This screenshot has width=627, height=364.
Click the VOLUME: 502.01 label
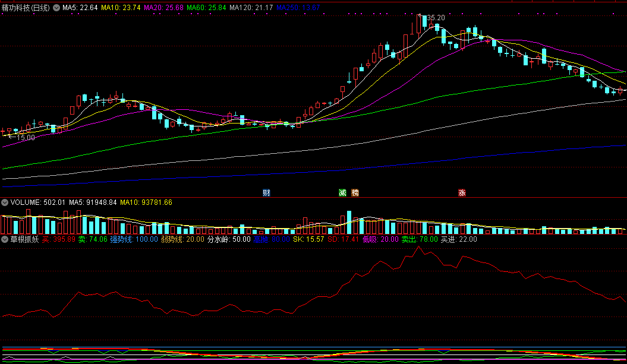tap(37, 202)
